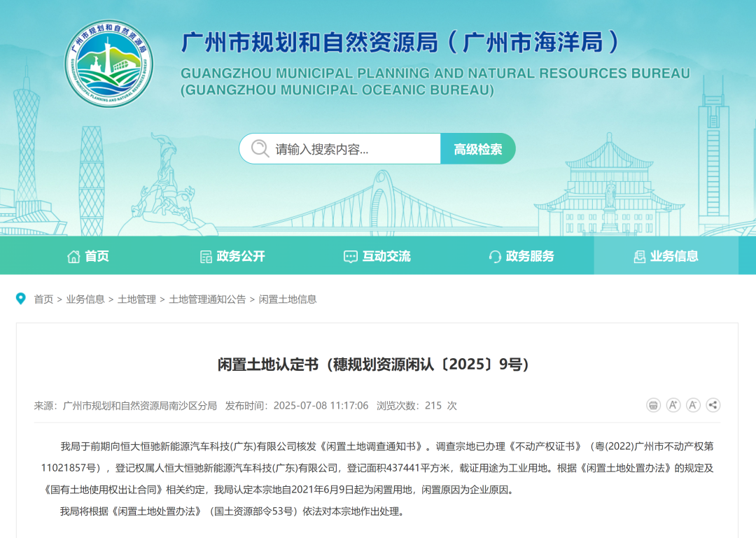756x538 pixels.
Task: Click the breadcrumb location pin icon
Action: pos(21,299)
